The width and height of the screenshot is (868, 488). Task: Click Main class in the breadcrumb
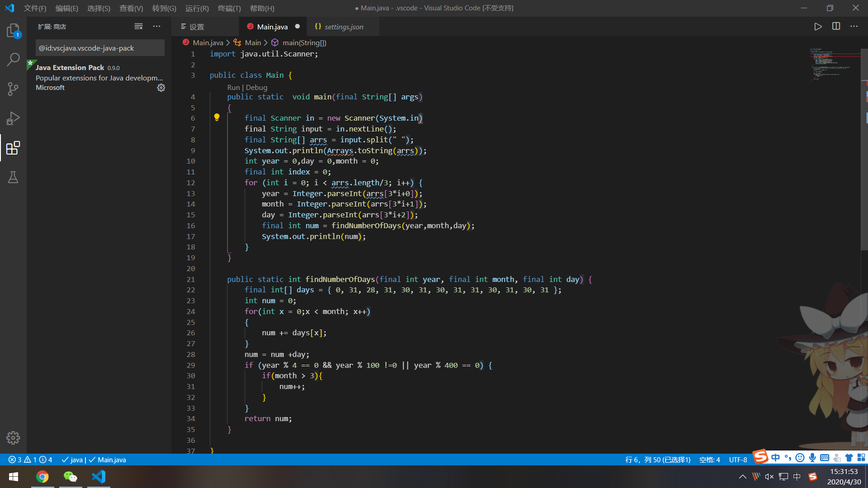[x=253, y=42]
